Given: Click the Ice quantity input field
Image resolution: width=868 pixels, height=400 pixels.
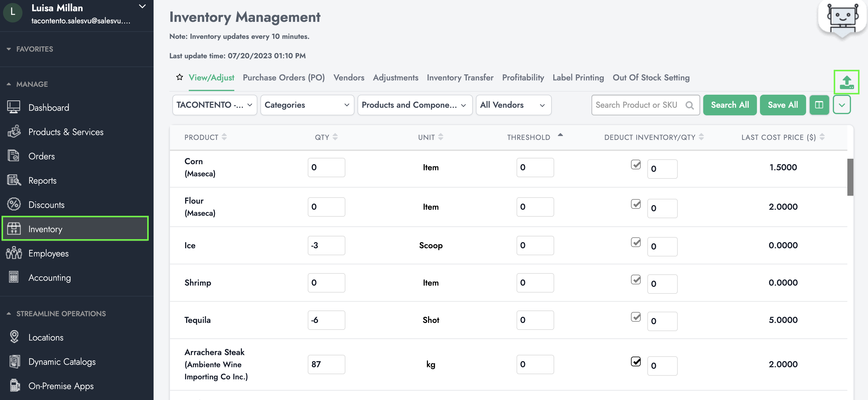Looking at the screenshot, I should (x=326, y=245).
